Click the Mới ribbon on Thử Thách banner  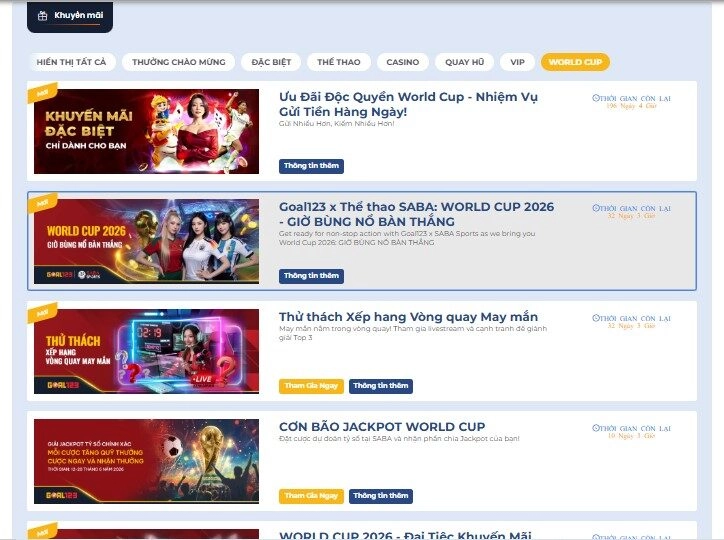click(x=42, y=313)
